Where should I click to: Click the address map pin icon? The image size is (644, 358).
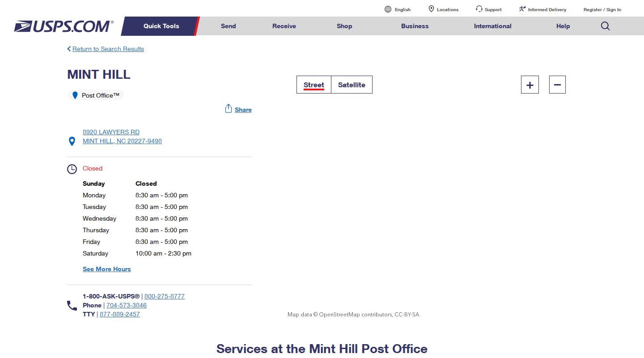tap(72, 141)
